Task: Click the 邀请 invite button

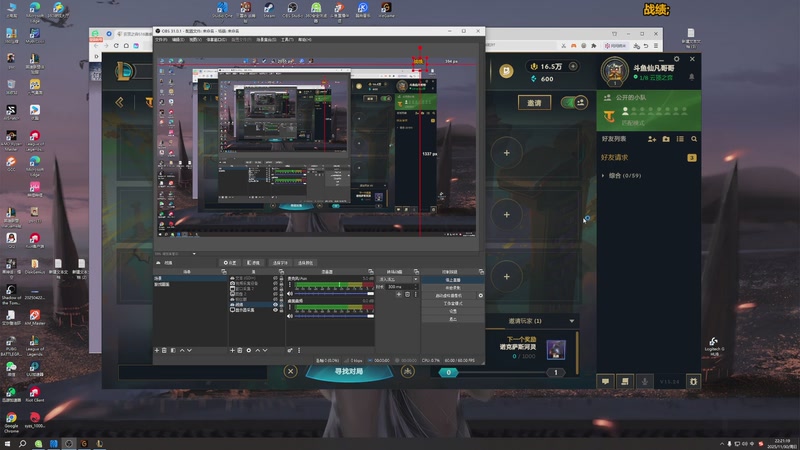Action: coord(534,103)
